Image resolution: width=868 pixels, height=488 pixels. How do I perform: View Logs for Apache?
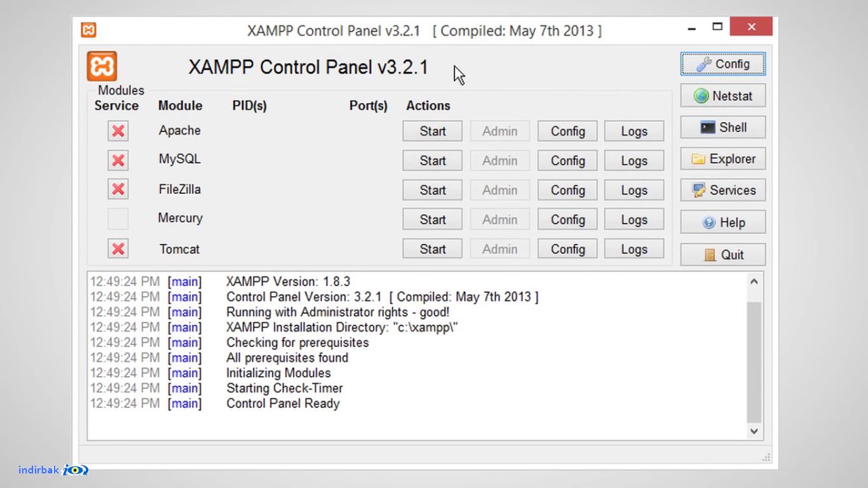[x=634, y=132]
